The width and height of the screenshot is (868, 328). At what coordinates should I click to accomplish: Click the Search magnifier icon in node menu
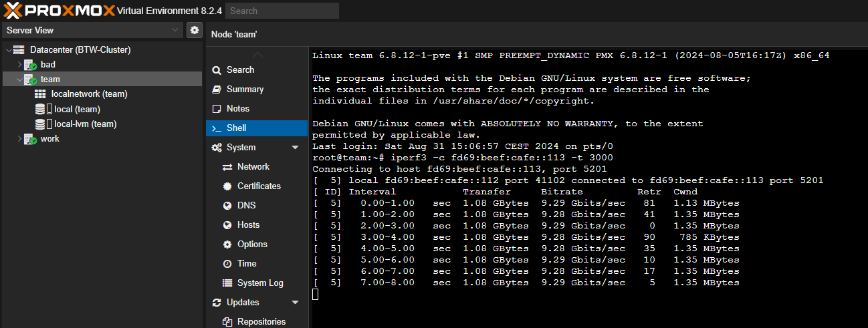tap(216, 70)
